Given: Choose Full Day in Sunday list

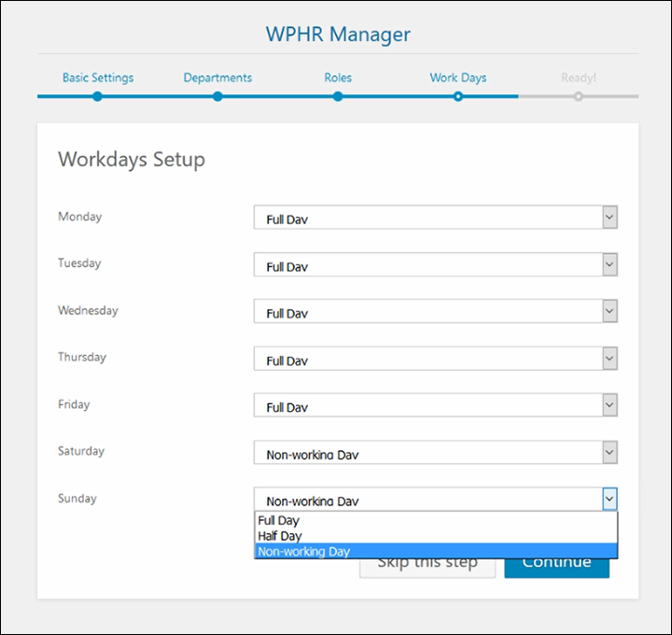Looking at the screenshot, I should (436, 520).
